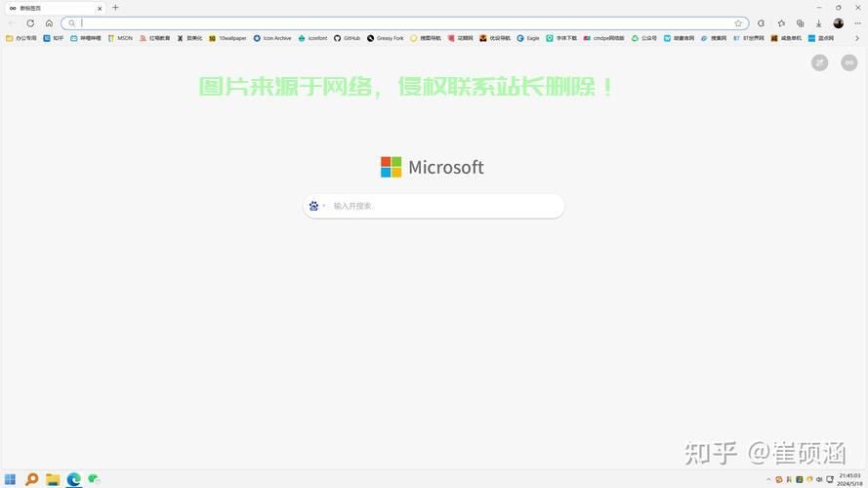
Task: Open the MSDN bookmark
Action: pos(120,38)
